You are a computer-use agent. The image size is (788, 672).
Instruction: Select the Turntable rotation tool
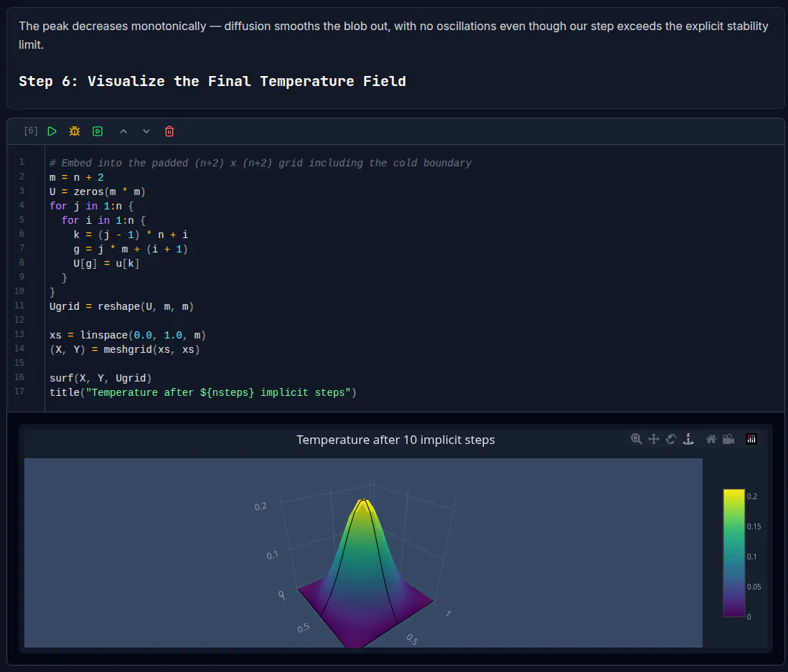[x=688, y=440]
